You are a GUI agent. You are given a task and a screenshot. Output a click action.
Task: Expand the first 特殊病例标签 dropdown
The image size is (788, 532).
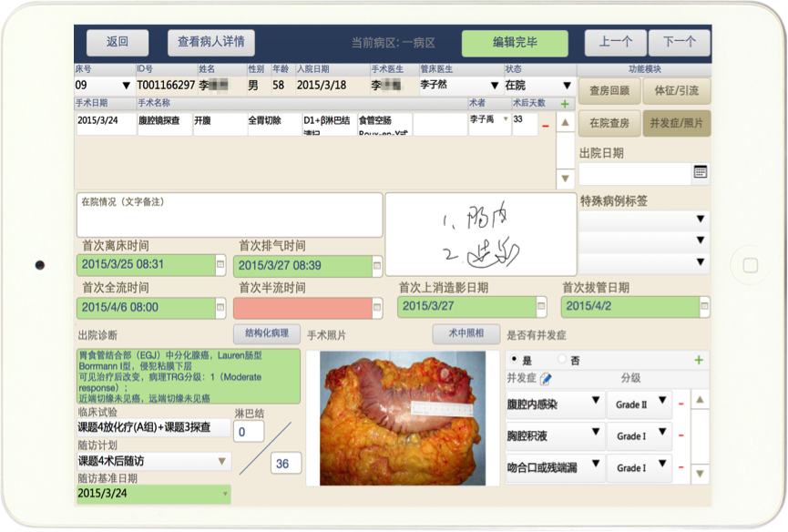point(700,220)
